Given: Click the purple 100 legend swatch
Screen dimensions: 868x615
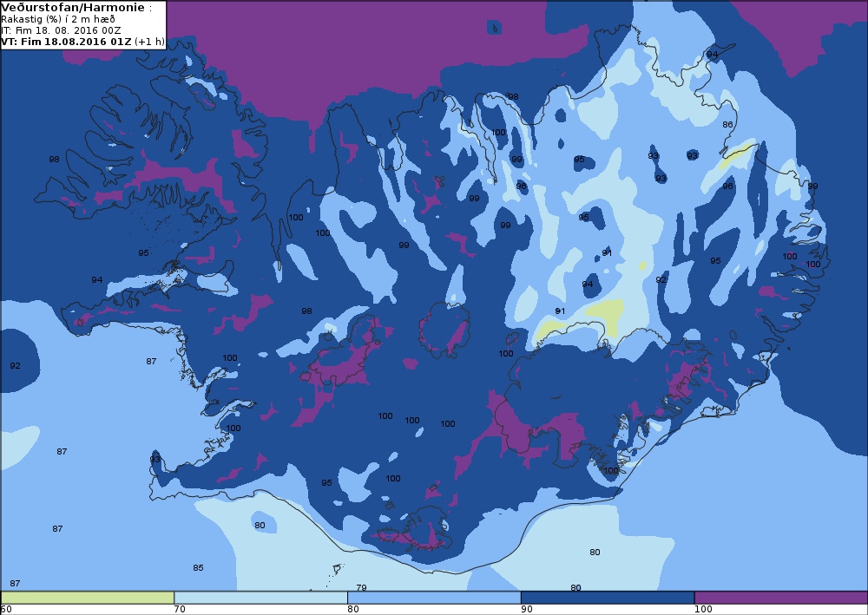Looking at the screenshot, I should (781, 598).
